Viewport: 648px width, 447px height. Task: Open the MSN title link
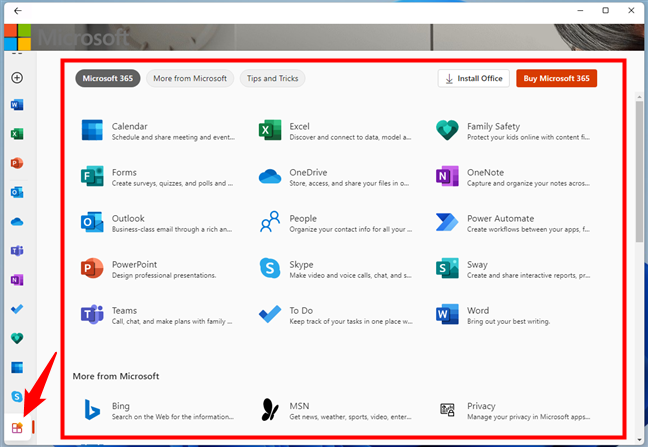(x=299, y=406)
